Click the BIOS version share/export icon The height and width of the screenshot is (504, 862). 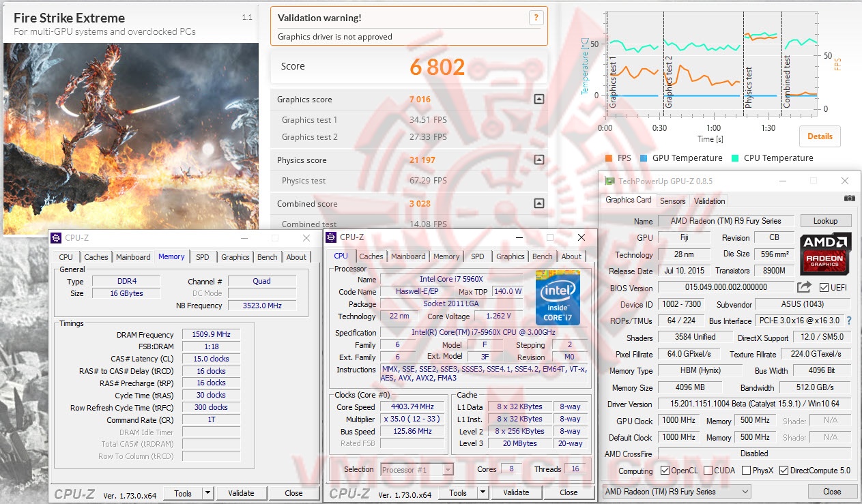coord(805,287)
